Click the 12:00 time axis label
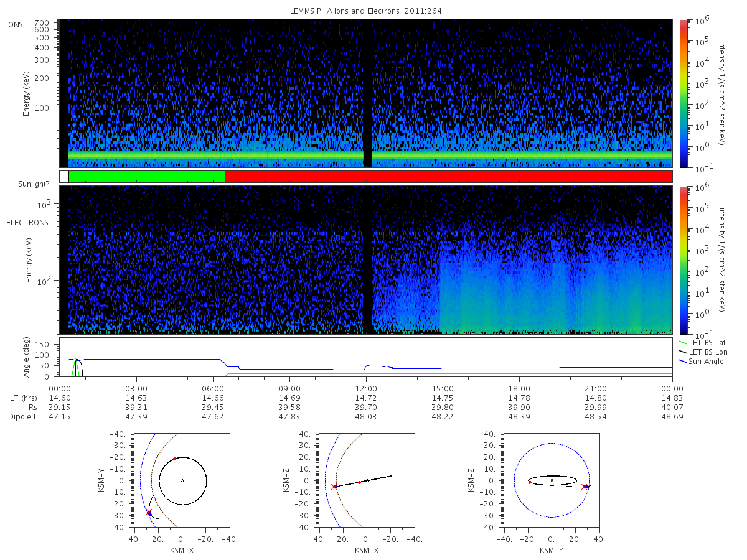Image resolution: width=747 pixels, height=560 pixels. (366, 387)
